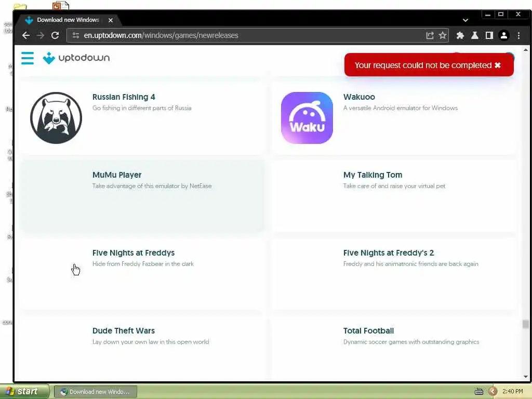Click scrollbar down arrow
532x399 pixels.
(525, 377)
